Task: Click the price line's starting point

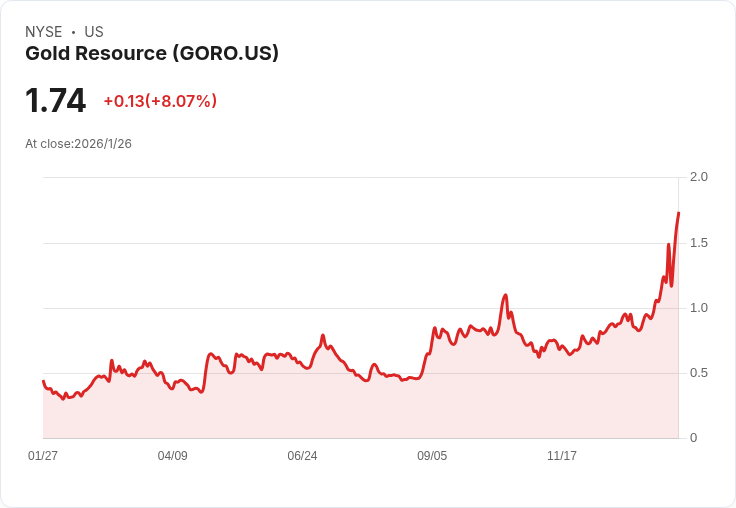Action: tap(43, 381)
